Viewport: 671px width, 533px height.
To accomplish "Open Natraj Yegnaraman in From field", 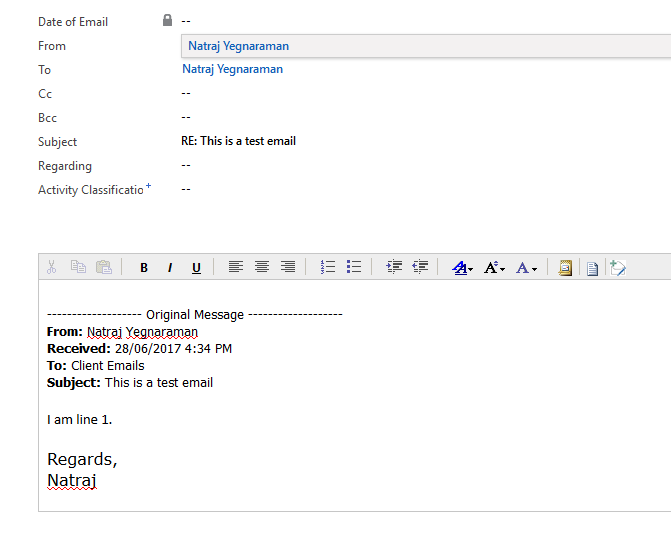I will 238,46.
